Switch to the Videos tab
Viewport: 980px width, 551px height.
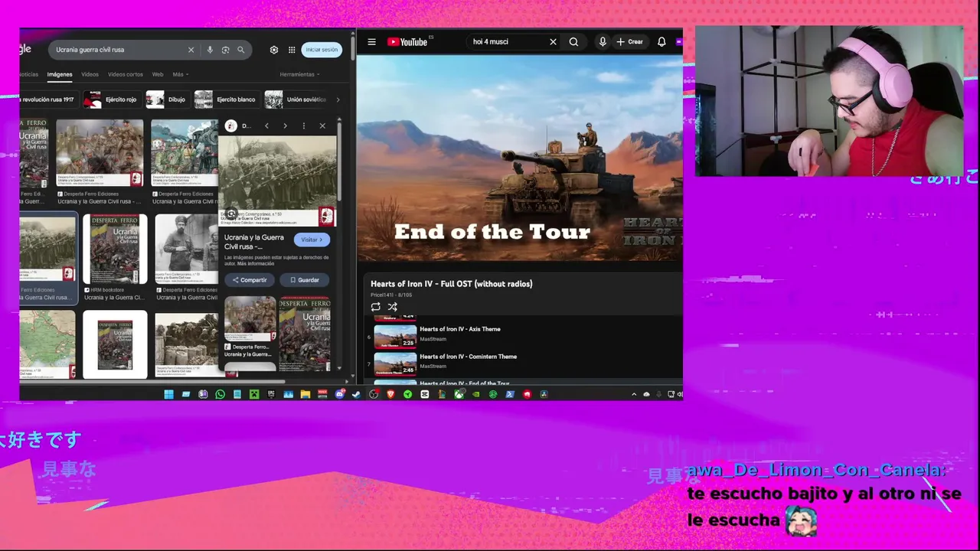point(90,74)
